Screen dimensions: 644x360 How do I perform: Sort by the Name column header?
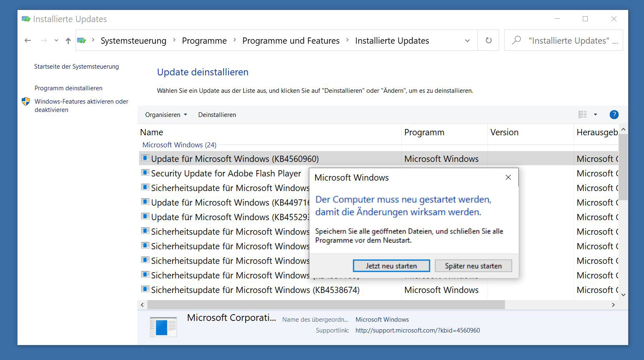click(x=269, y=132)
